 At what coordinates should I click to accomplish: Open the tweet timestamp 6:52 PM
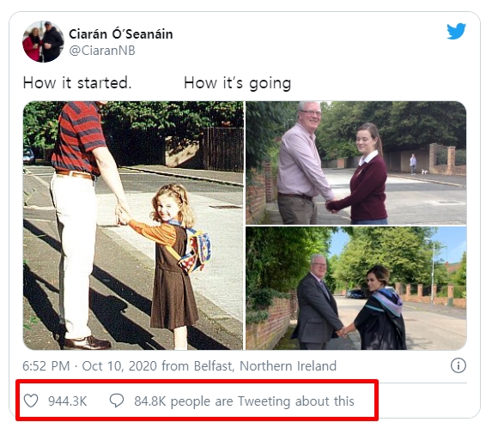point(46,366)
